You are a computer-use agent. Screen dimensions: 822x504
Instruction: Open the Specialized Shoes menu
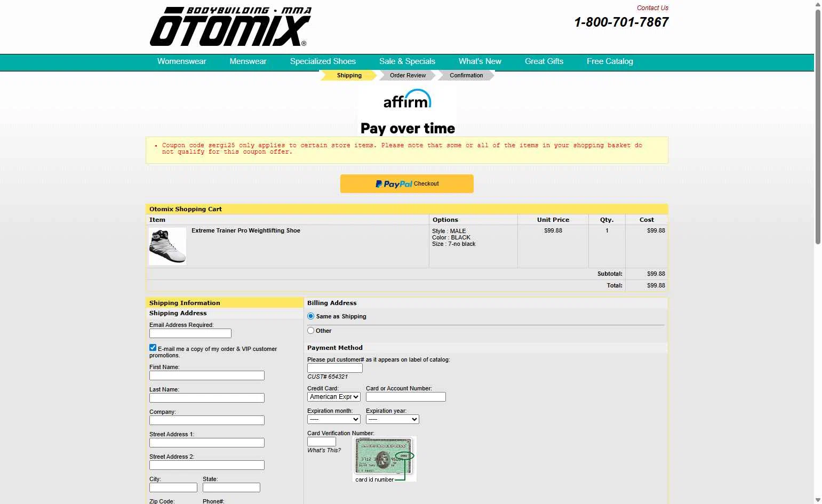coord(323,61)
